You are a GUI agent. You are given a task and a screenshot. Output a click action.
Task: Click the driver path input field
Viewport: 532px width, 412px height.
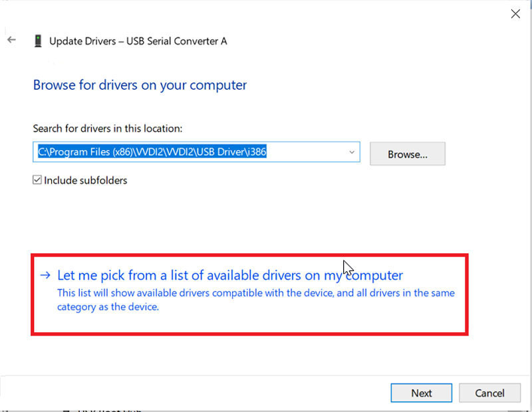tap(196, 152)
